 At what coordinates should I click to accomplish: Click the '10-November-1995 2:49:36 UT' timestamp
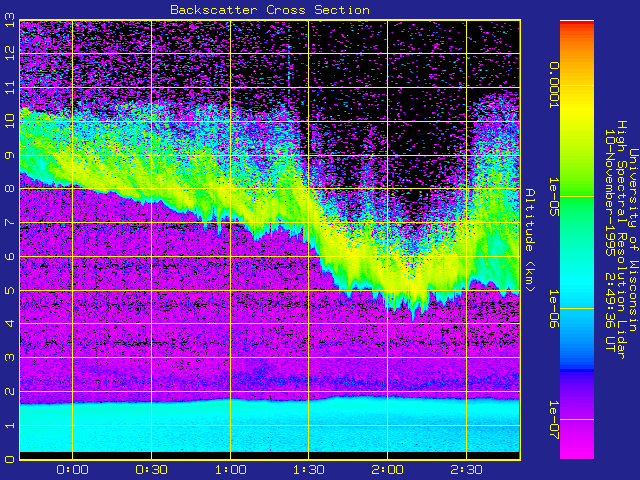click(610, 240)
